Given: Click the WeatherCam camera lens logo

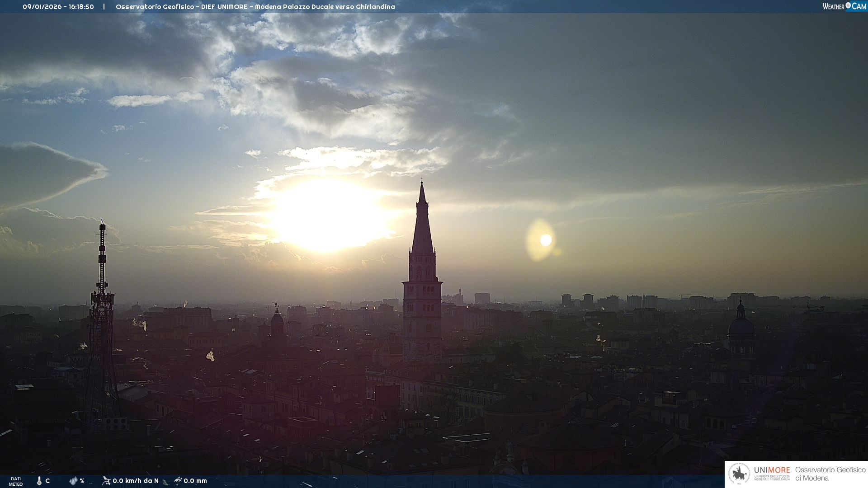Looking at the screenshot, I should [x=848, y=5].
